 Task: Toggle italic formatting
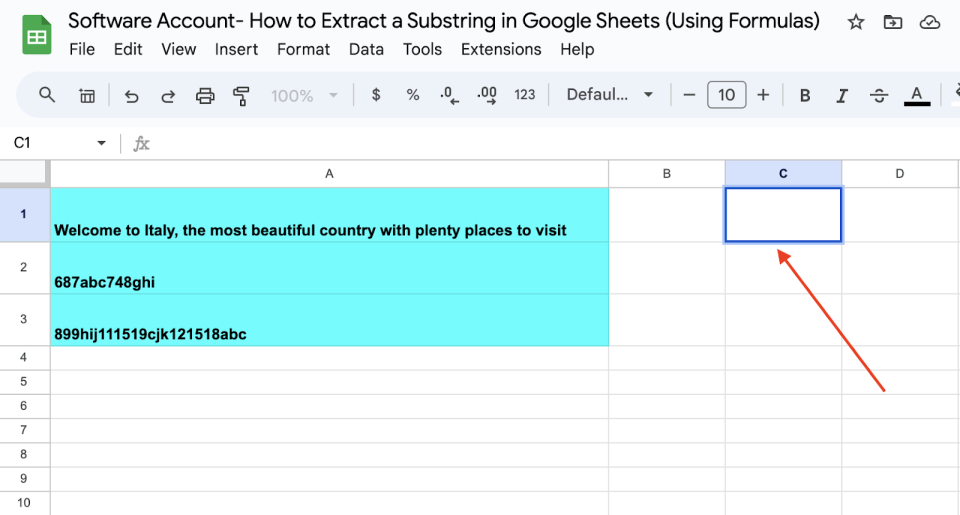pyautogui.click(x=842, y=96)
